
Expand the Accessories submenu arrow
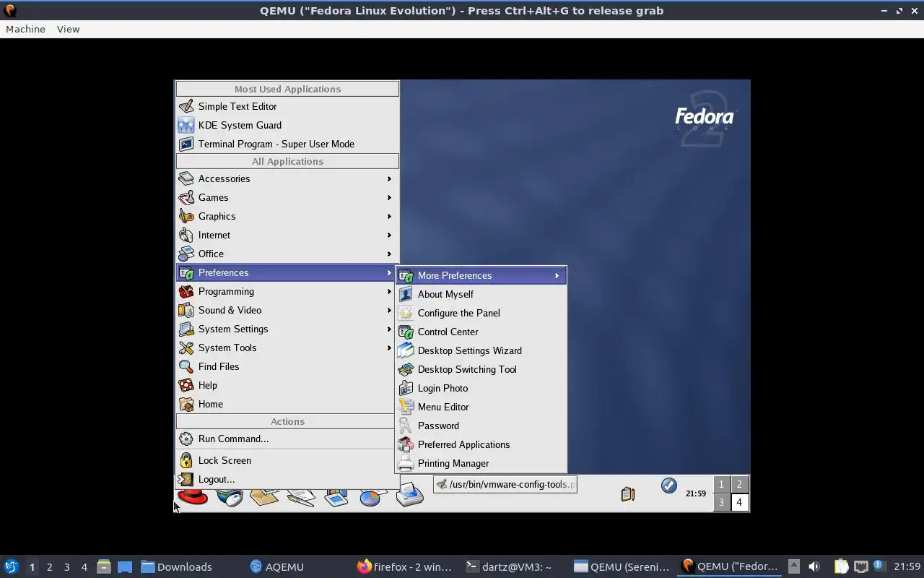point(389,178)
